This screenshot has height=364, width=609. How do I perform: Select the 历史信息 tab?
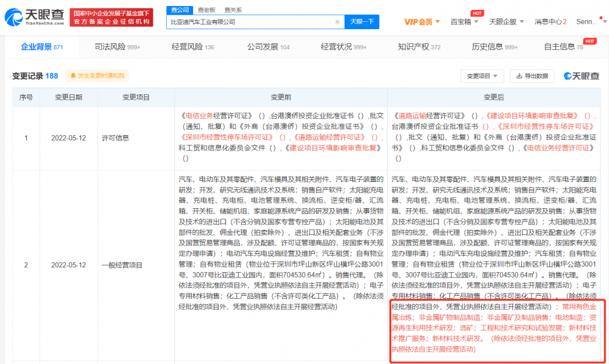tap(494, 46)
